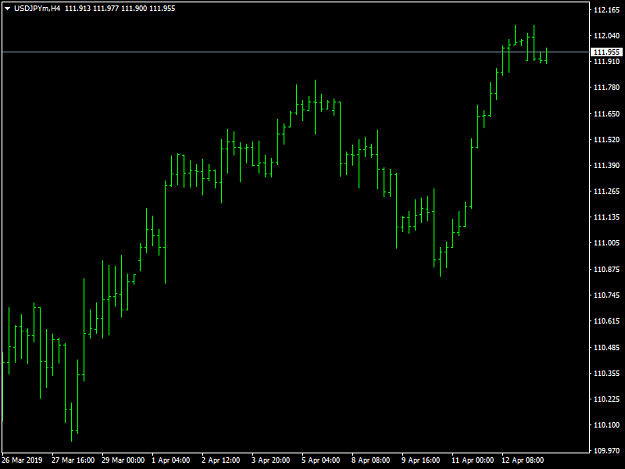Image resolution: width=625 pixels, height=469 pixels.
Task: Select the 8 Apr 08:00 time label
Action: (371, 460)
